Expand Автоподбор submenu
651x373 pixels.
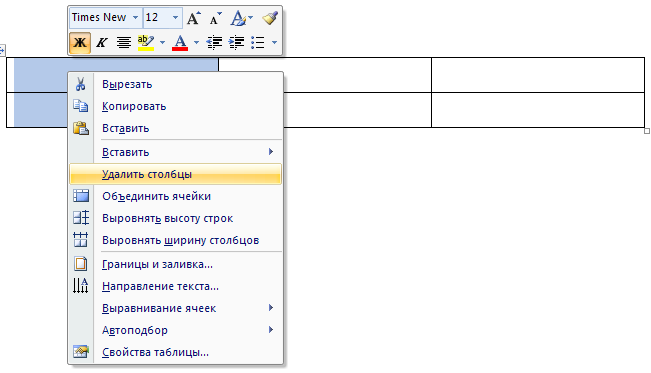pos(176,330)
